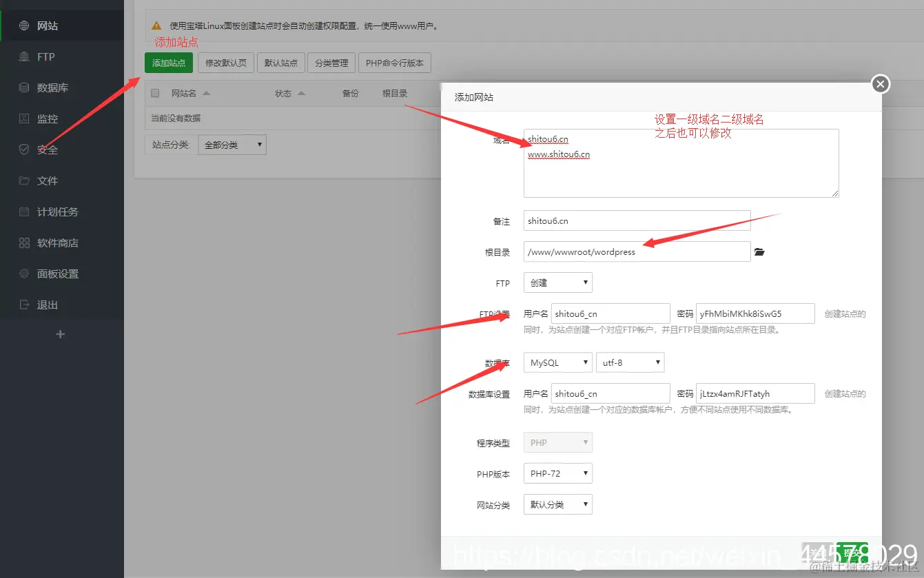Close the 添加网站 dialog

point(880,84)
